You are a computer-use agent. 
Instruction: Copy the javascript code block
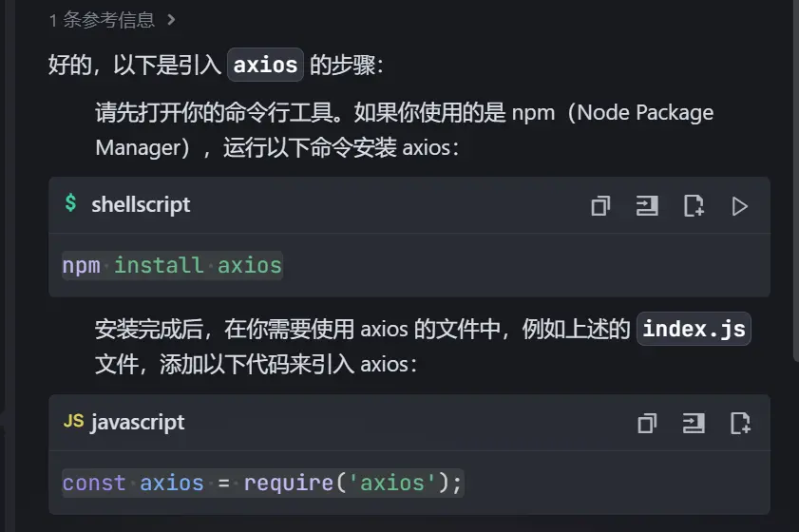click(647, 424)
